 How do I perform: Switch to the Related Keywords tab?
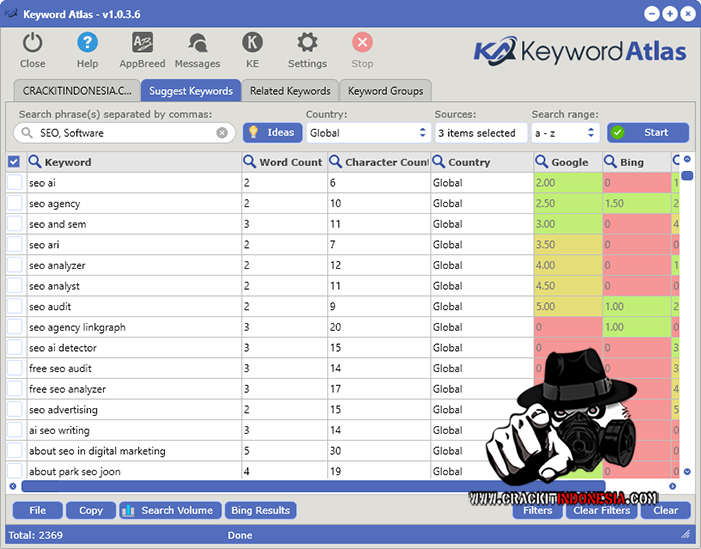(290, 91)
